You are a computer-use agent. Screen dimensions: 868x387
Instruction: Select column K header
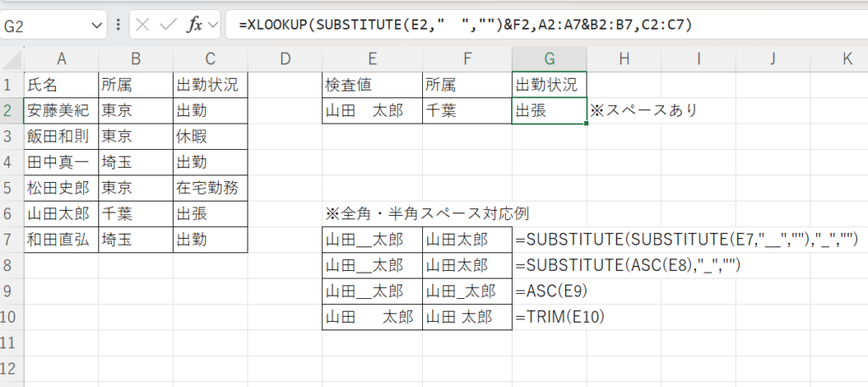839,59
